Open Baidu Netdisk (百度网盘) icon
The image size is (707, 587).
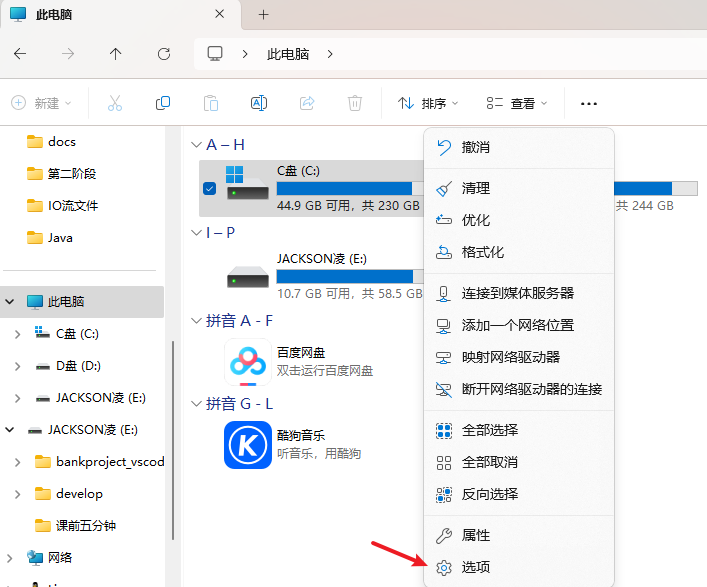click(247, 362)
